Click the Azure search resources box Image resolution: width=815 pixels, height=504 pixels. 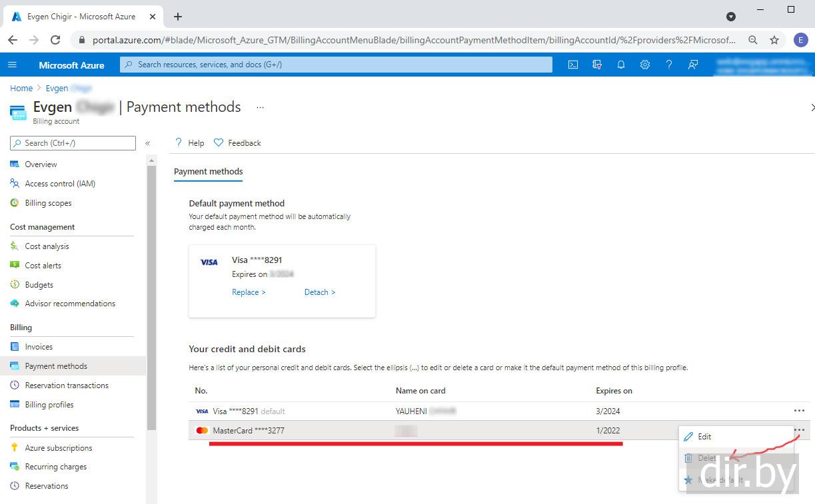(337, 65)
